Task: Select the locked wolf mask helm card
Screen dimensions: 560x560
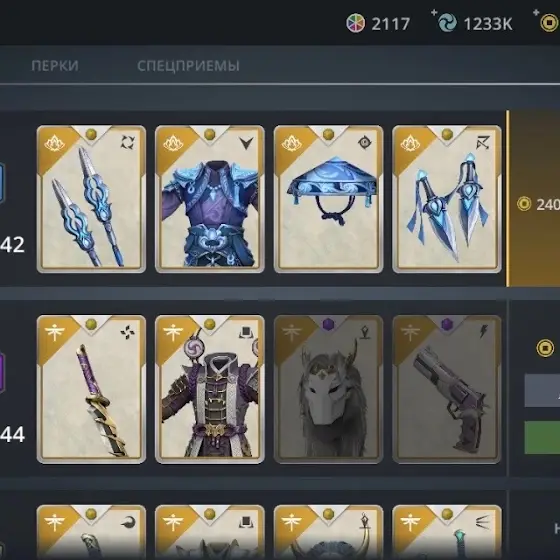Action: pos(328,389)
